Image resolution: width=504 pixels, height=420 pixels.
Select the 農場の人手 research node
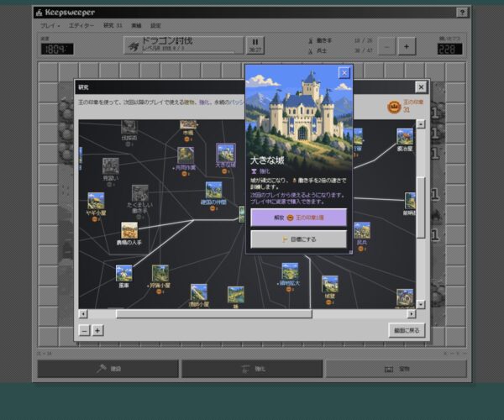coord(129,230)
